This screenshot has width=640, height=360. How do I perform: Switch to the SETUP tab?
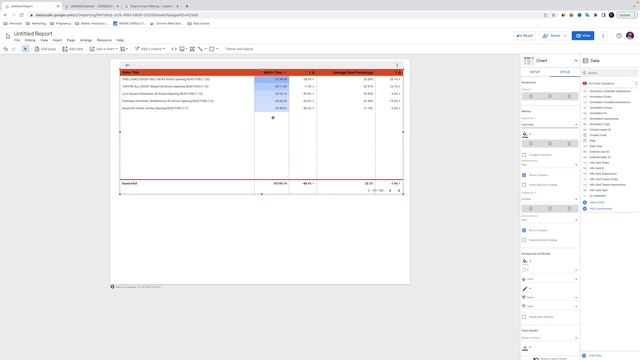coord(535,72)
